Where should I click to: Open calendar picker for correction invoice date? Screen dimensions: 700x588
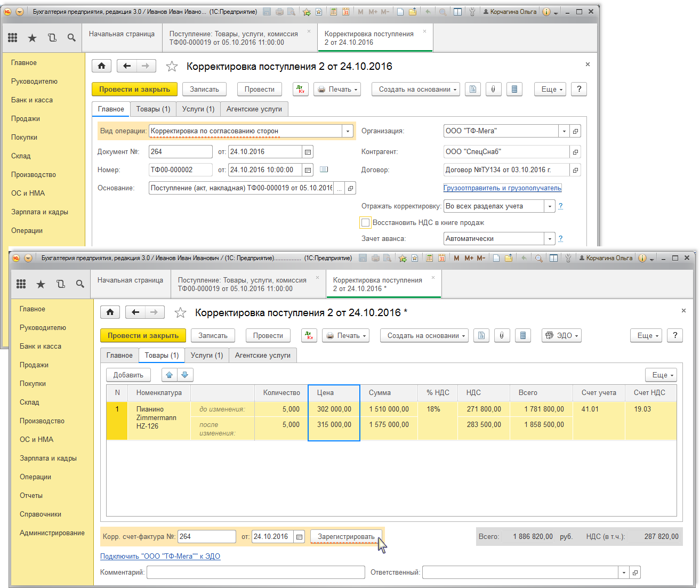300,537
